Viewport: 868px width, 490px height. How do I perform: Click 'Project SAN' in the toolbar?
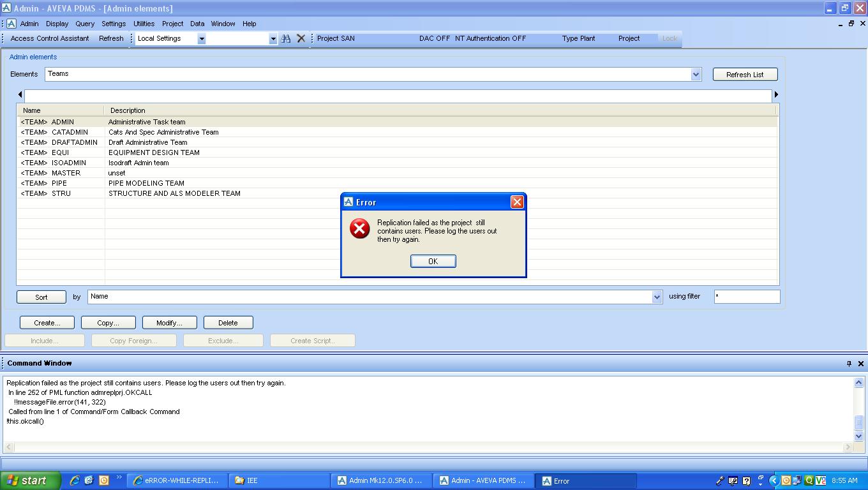coord(336,38)
